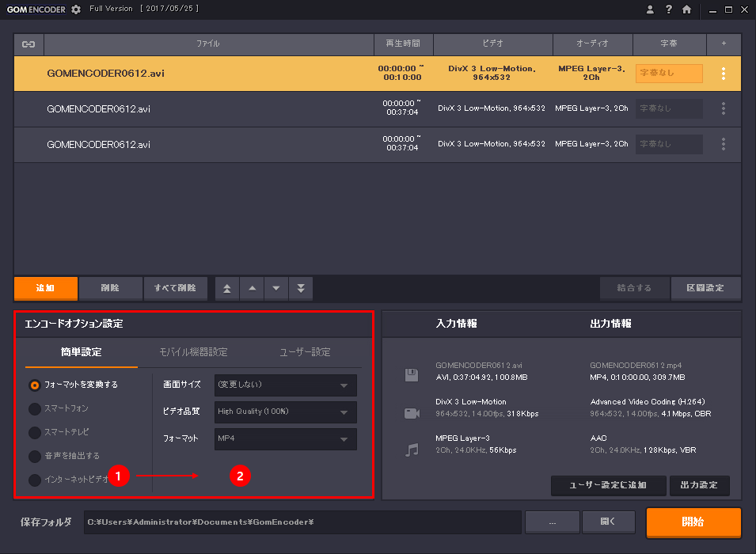
Task: Select スマートテレビ radio option
Action: (x=35, y=432)
